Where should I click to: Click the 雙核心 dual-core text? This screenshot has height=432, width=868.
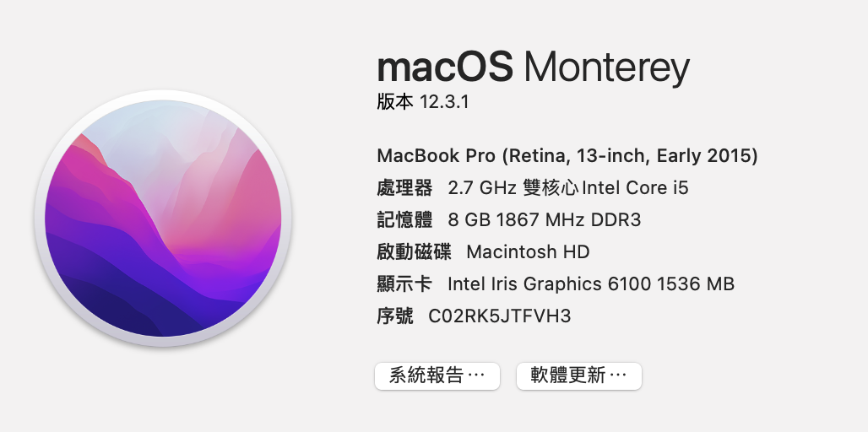tap(551, 188)
